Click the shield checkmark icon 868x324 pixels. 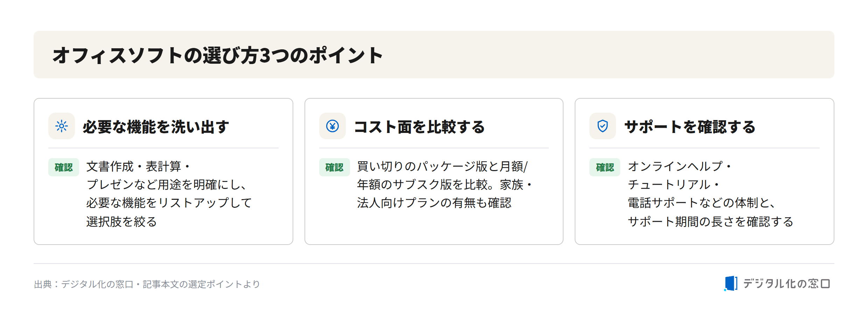pyautogui.click(x=602, y=126)
